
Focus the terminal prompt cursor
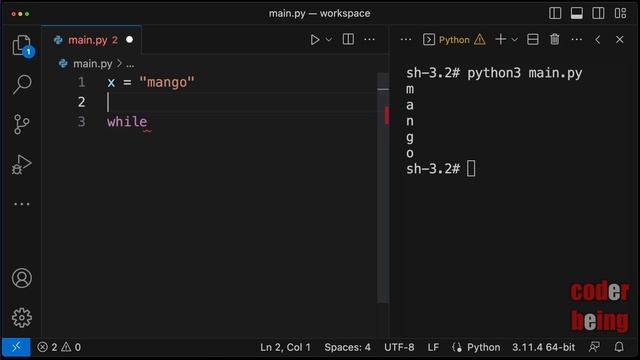(x=471, y=168)
